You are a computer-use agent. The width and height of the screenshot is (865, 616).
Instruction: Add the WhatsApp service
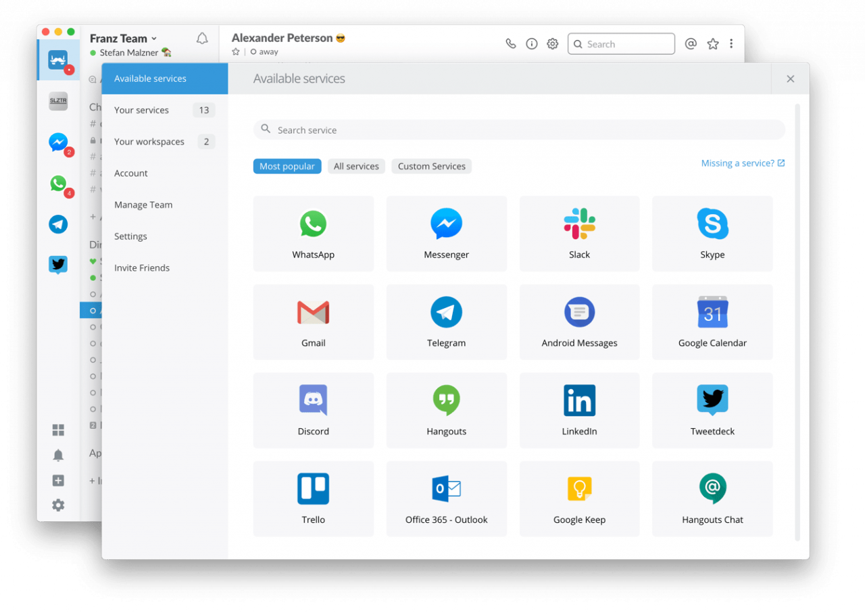[313, 234]
